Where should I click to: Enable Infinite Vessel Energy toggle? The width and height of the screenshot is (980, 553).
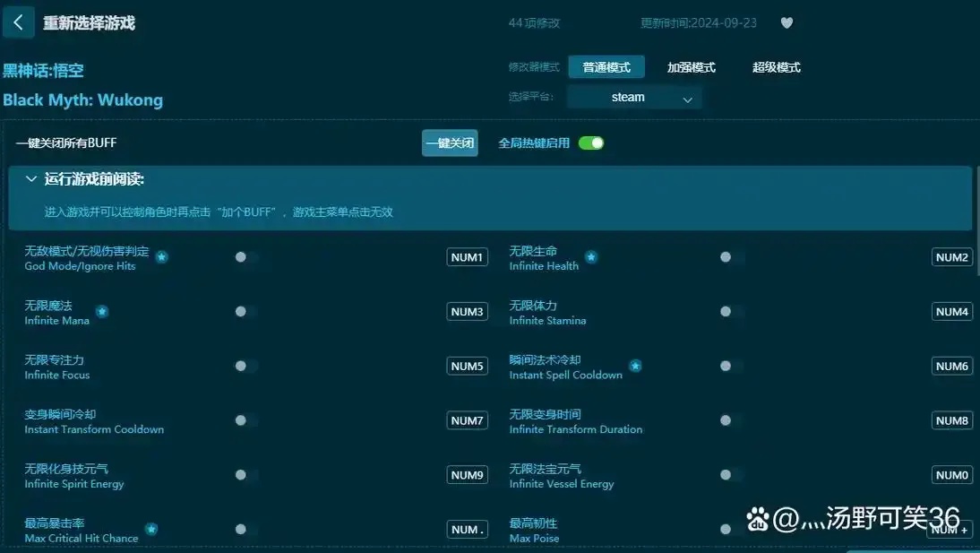coord(731,475)
